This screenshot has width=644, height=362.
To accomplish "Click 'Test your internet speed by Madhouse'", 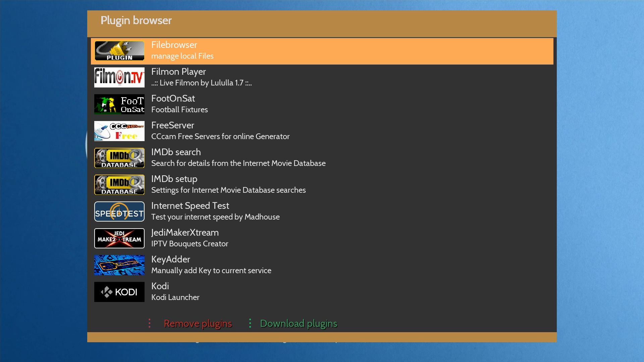I will pos(215,217).
